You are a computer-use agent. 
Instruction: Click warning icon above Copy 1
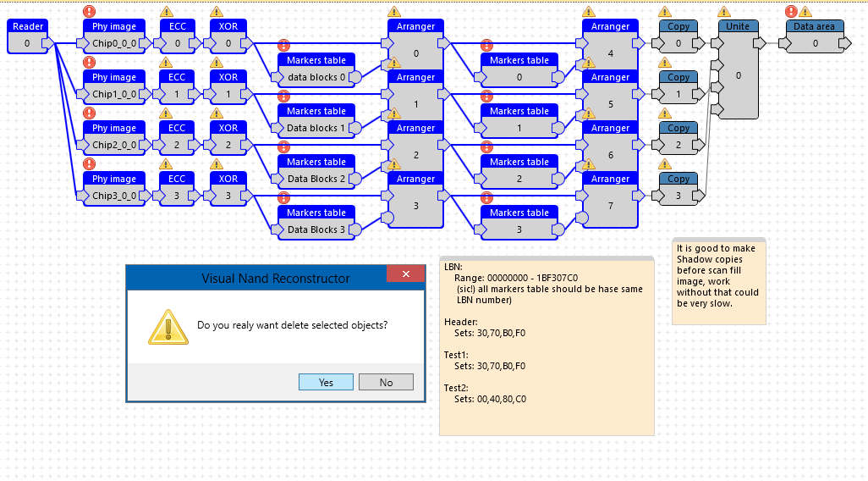665,63
